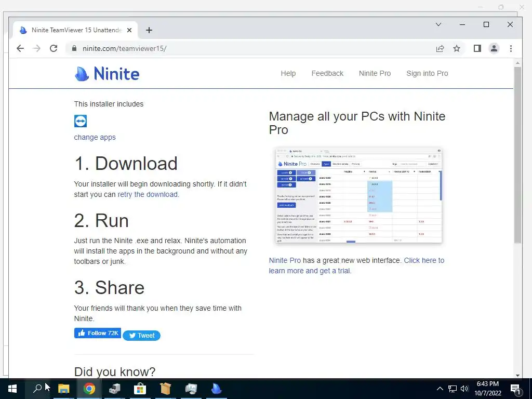
Task: Click the page scrollbar up arrow
Action: click(x=518, y=63)
